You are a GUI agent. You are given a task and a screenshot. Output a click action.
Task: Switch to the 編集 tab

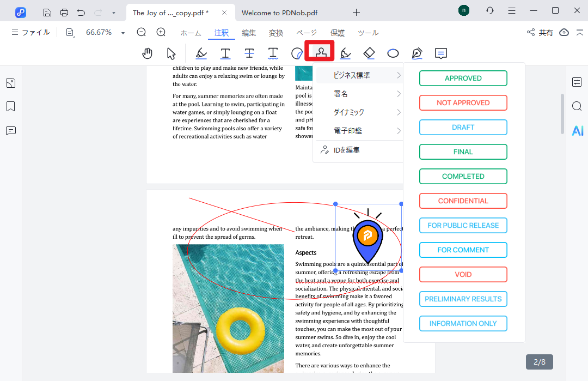pos(249,33)
